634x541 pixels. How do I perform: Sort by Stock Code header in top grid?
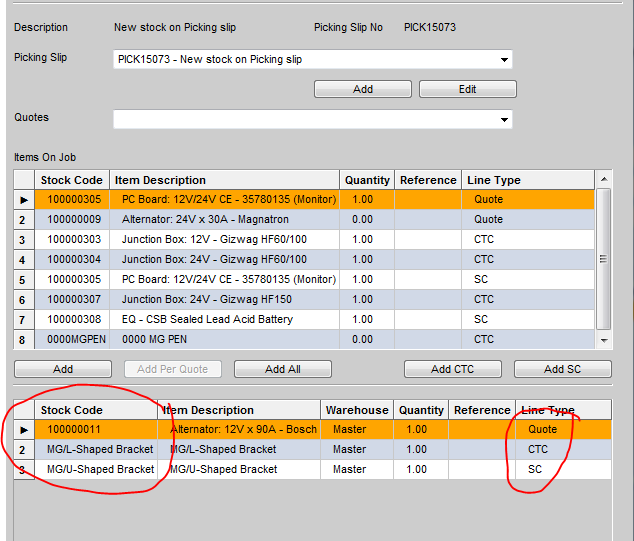(71, 180)
